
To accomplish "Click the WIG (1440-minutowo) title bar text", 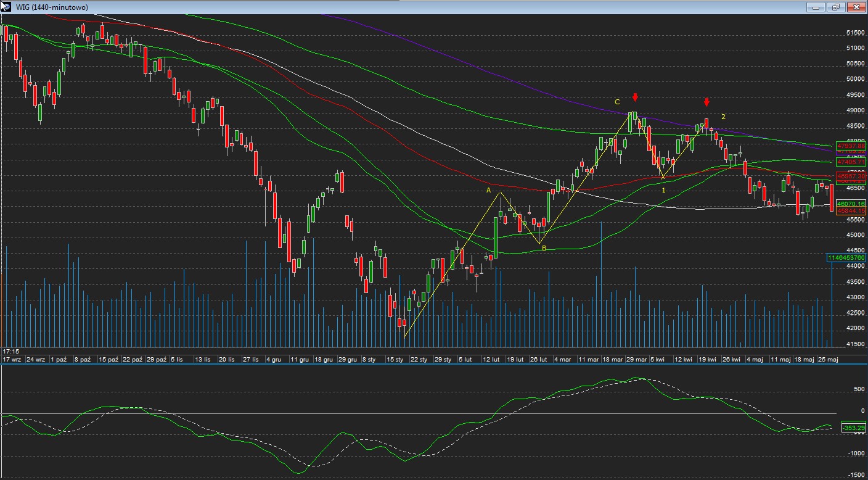I will click(52, 7).
